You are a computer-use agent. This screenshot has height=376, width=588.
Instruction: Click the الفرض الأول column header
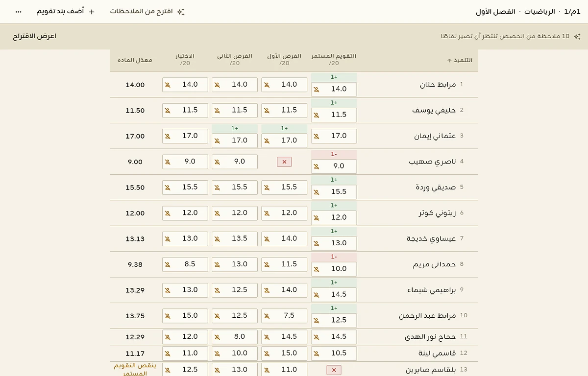pyautogui.click(x=284, y=60)
